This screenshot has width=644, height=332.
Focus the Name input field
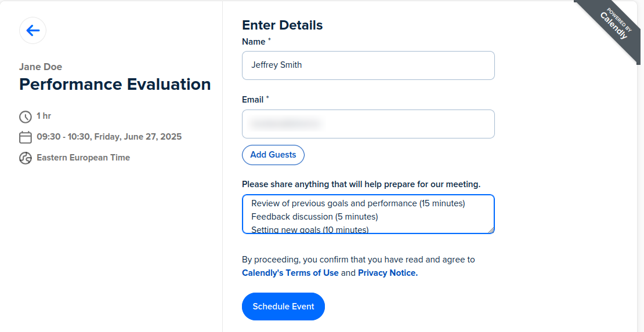click(x=368, y=65)
